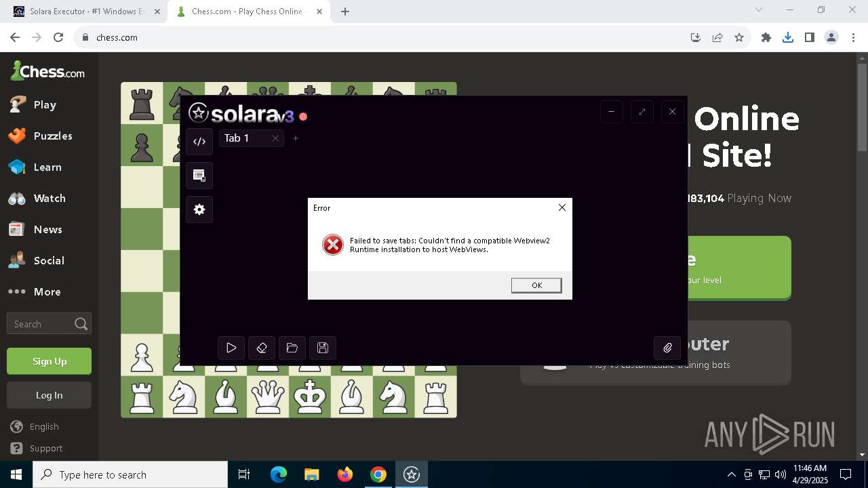Click the Sign Up button
Viewport: 868px width, 488px height.
coord(49,361)
